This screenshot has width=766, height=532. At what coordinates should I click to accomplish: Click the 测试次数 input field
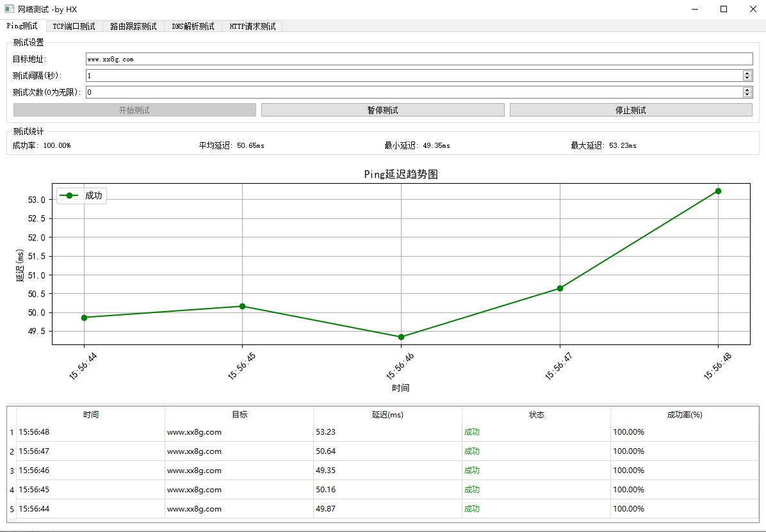pos(413,92)
